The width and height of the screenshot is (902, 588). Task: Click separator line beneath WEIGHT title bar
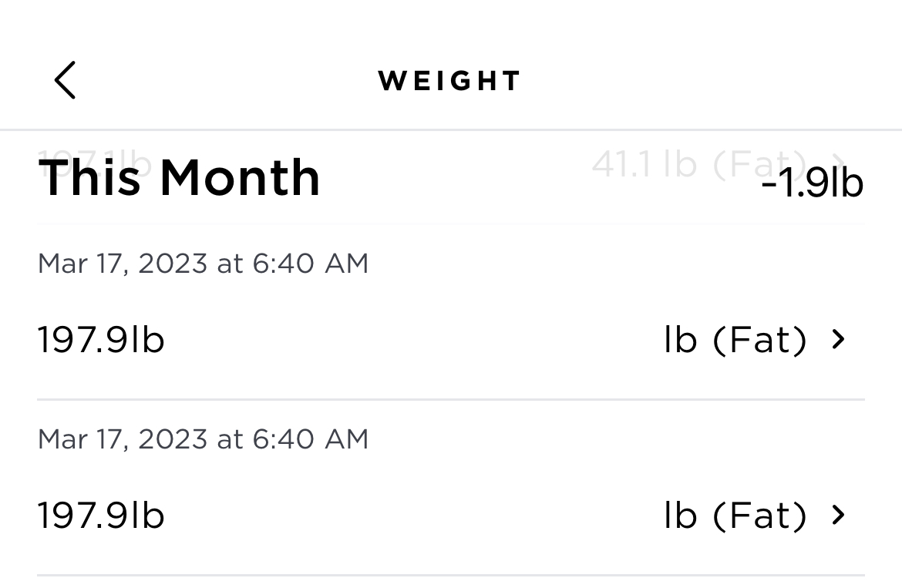point(451,129)
